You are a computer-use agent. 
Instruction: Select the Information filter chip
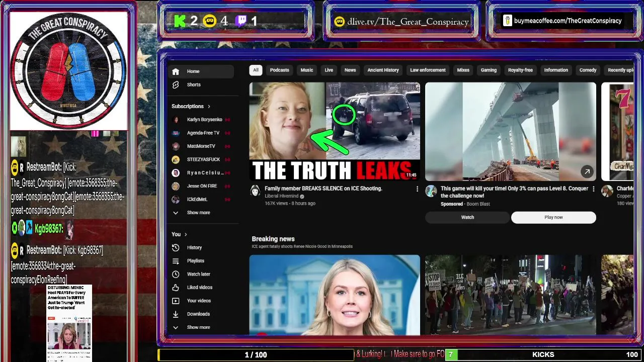(556, 70)
